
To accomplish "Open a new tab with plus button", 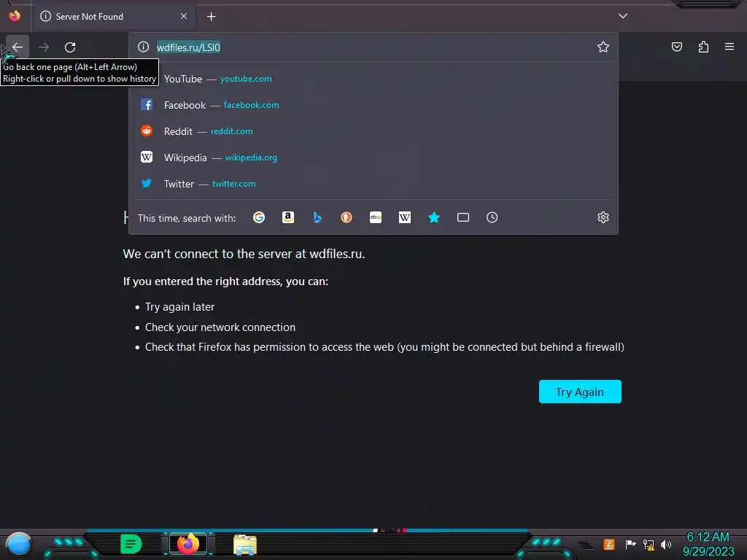I will pyautogui.click(x=211, y=17).
